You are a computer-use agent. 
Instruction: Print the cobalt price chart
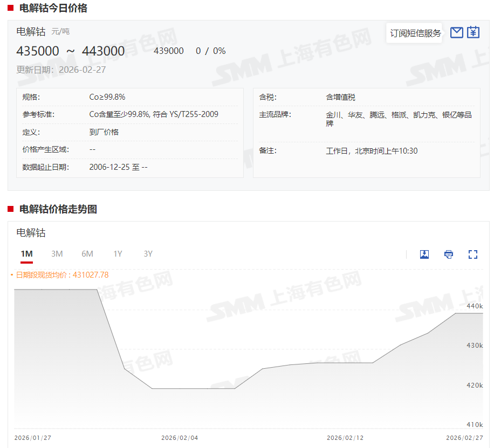(x=449, y=254)
